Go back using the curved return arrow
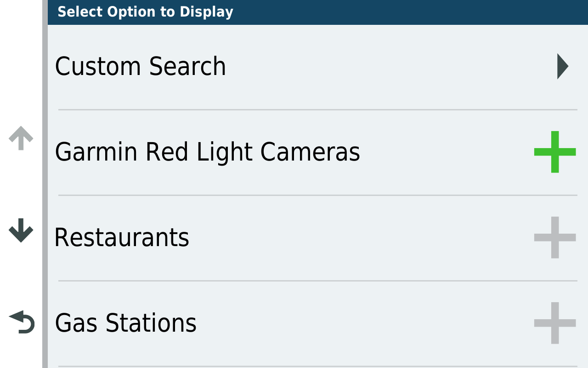The image size is (588, 368). [x=22, y=322]
